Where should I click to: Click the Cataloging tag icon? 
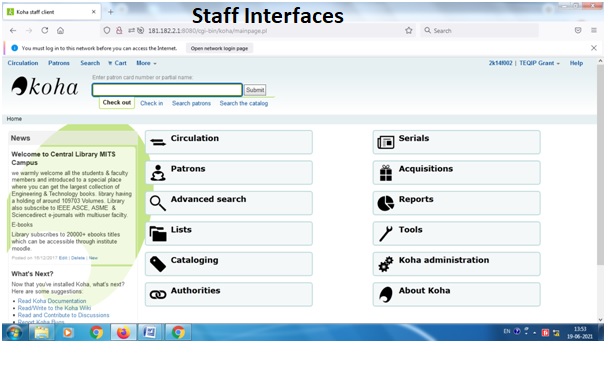click(x=158, y=264)
